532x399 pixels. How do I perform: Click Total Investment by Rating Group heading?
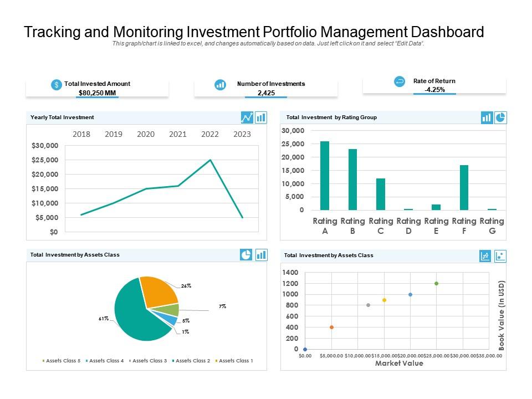[x=331, y=117]
